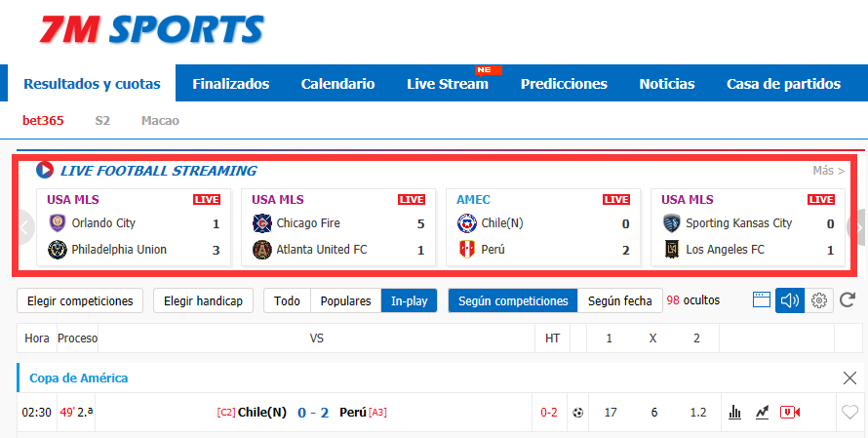
Task: Click the 98 ocultos hidden matches link
Action: point(693,300)
